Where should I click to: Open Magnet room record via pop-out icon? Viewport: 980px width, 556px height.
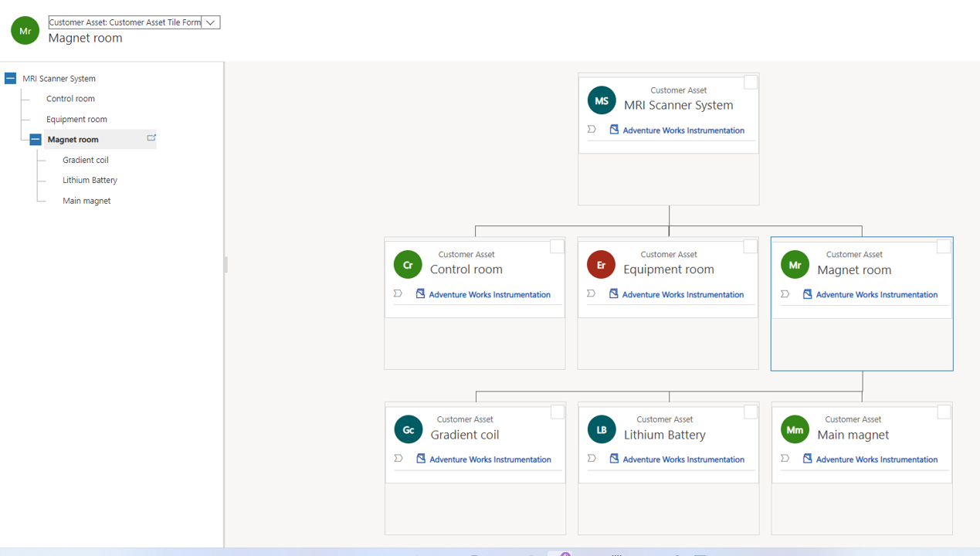(151, 138)
